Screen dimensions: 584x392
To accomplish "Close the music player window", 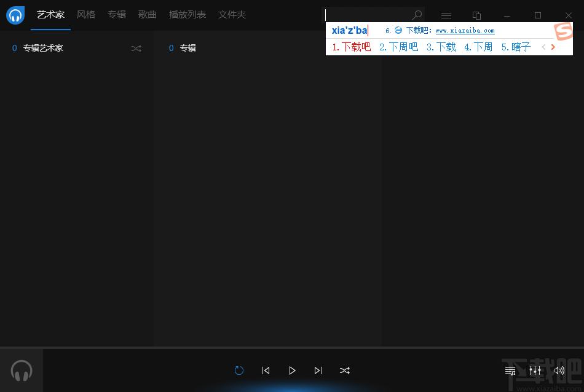I will point(569,15).
